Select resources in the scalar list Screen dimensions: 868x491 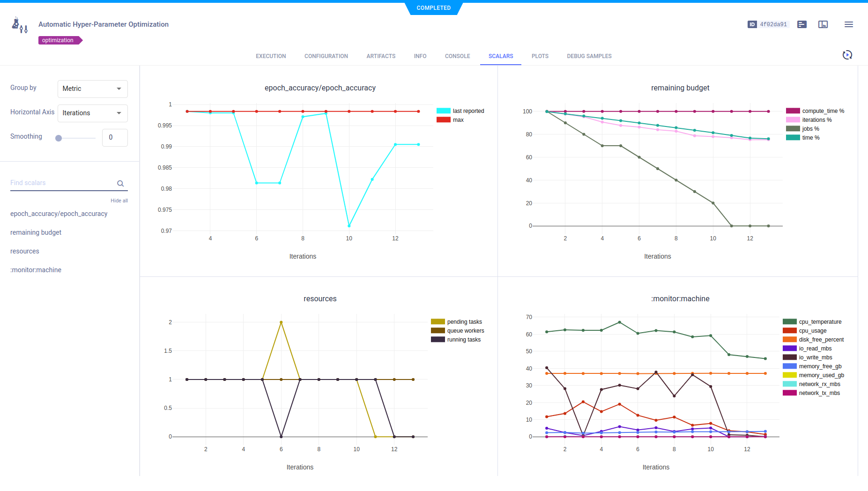(25, 251)
